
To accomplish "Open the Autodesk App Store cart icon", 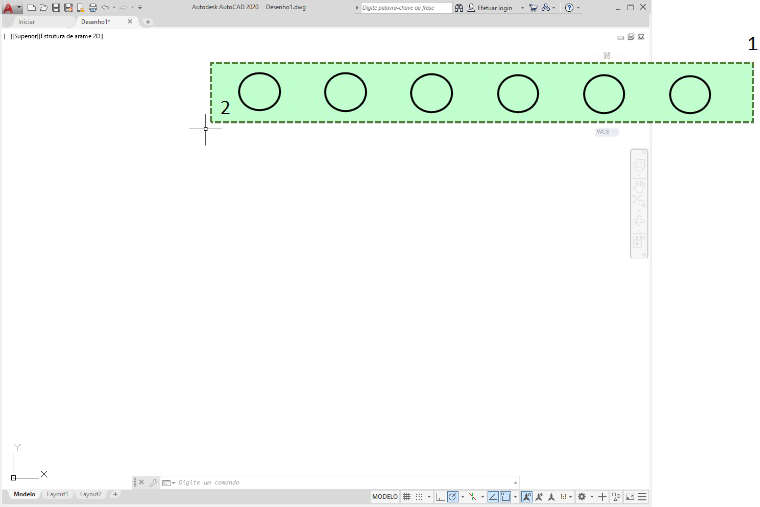I will point(533,8).
